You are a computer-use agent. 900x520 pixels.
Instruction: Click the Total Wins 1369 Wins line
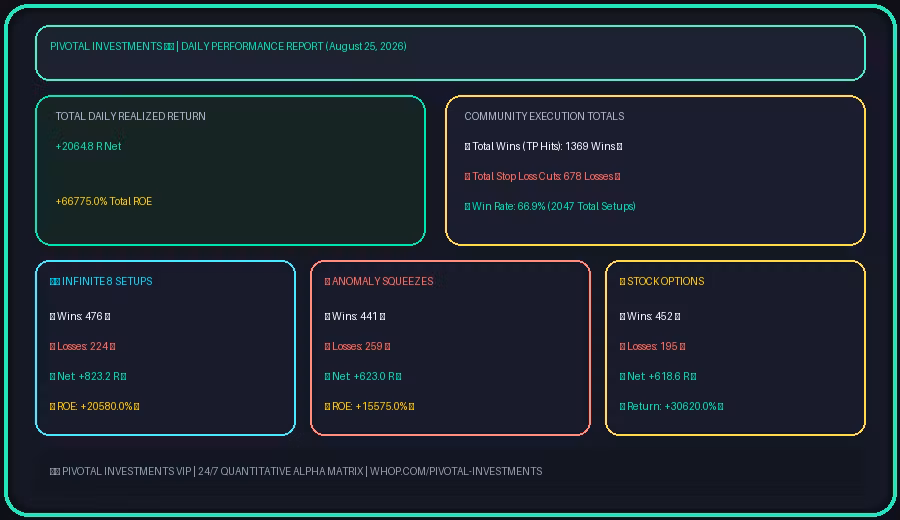pos(544,146)
